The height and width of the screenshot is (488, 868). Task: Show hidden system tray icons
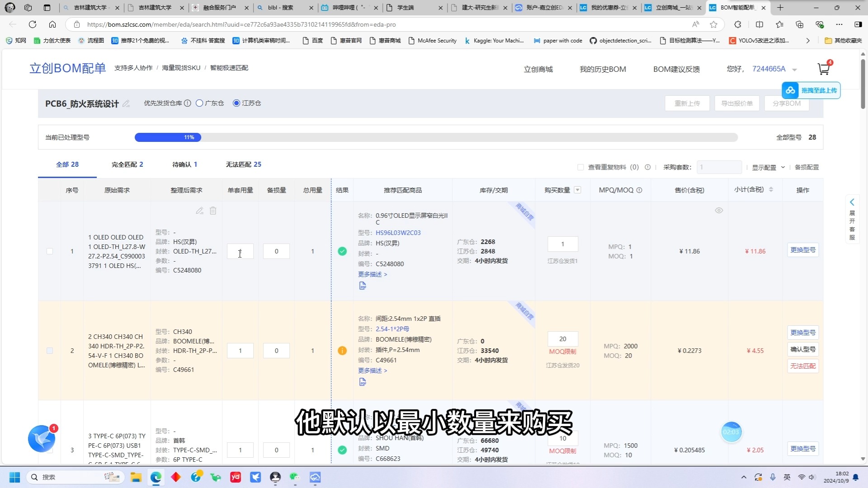pyautogui.click(x=744, y=477)
